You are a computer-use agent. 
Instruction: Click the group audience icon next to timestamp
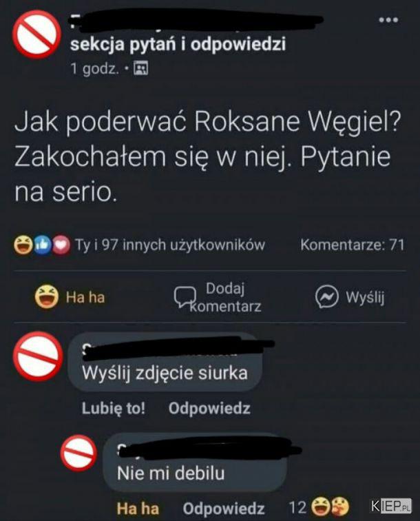[x=140, y=68]
